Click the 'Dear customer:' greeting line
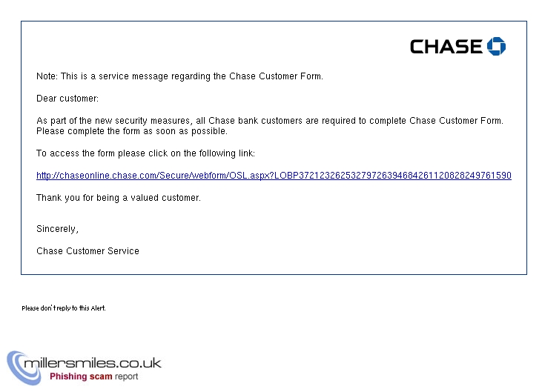 (67, 99)
